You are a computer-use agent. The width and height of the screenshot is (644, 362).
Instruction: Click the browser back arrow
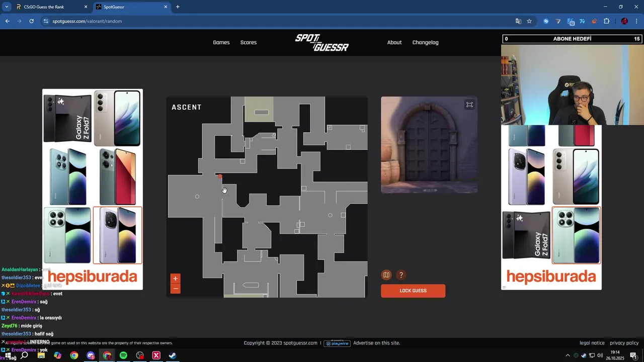point(7,21)
